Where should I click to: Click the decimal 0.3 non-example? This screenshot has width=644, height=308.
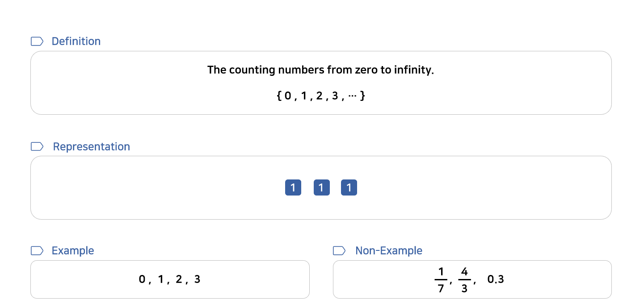tap(496, 279)
